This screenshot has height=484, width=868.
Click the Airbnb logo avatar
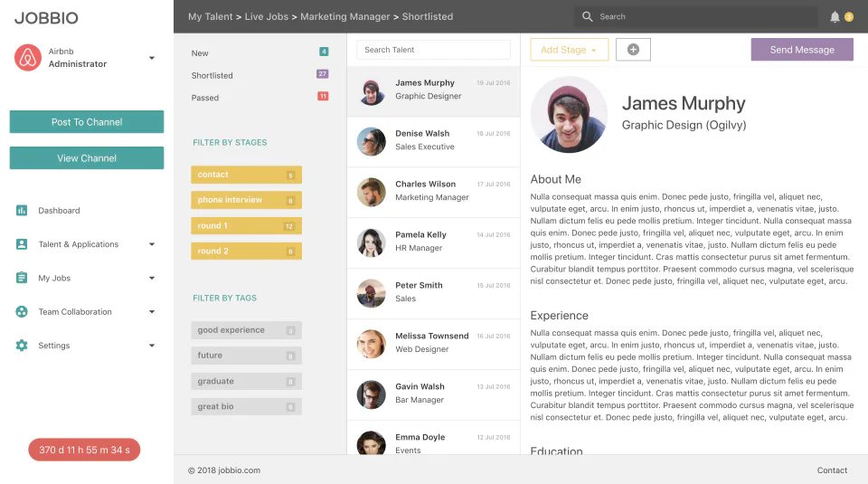[x=28, y=58]
